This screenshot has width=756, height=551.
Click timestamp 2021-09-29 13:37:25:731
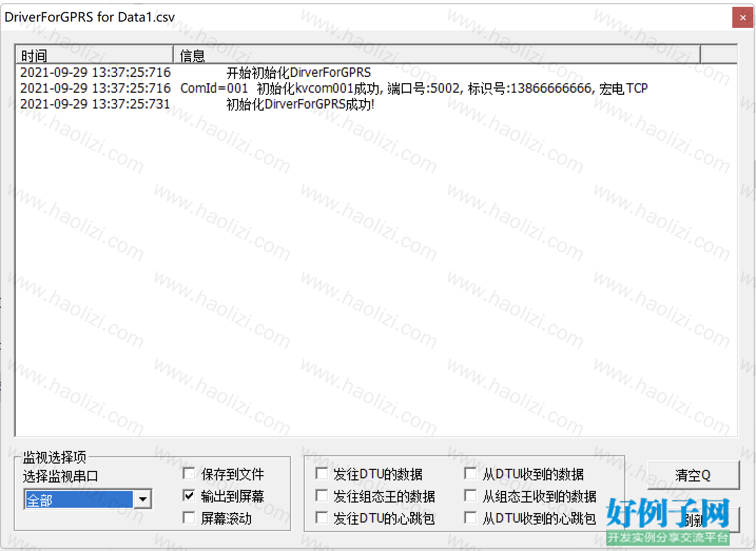(x=95, y=104)
